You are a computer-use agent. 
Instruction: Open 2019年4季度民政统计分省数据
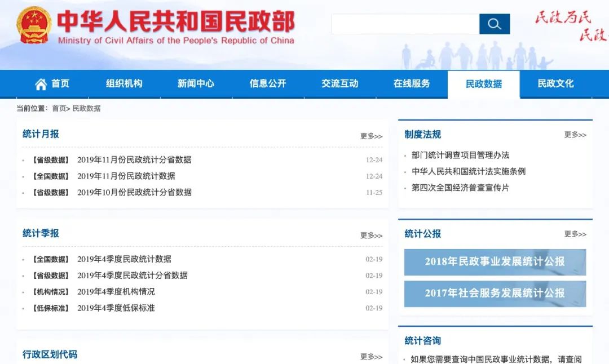point(133,276)
